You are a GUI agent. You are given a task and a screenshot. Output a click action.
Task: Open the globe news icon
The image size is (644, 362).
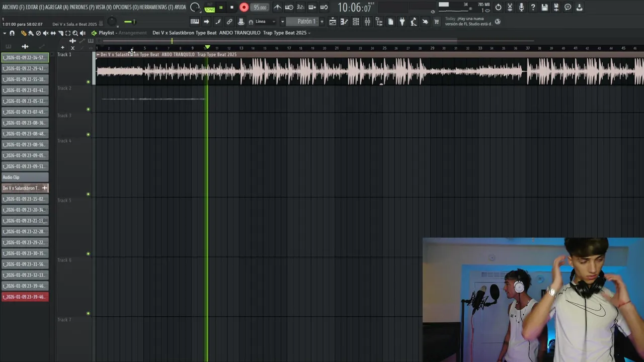tap(498, 22)
